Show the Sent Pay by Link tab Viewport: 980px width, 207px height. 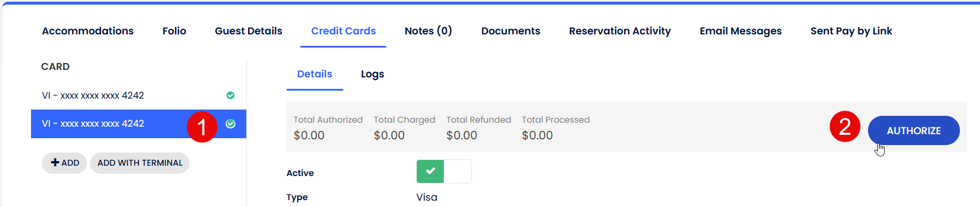point(851,31)
